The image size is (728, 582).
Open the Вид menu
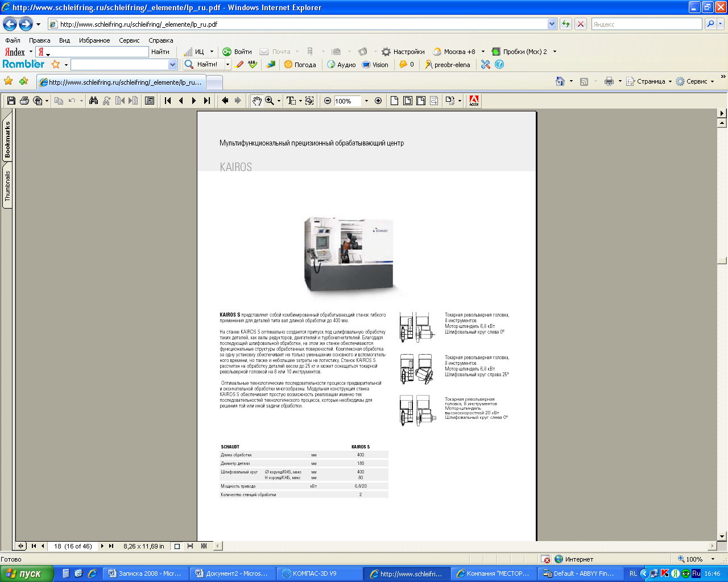64,40
